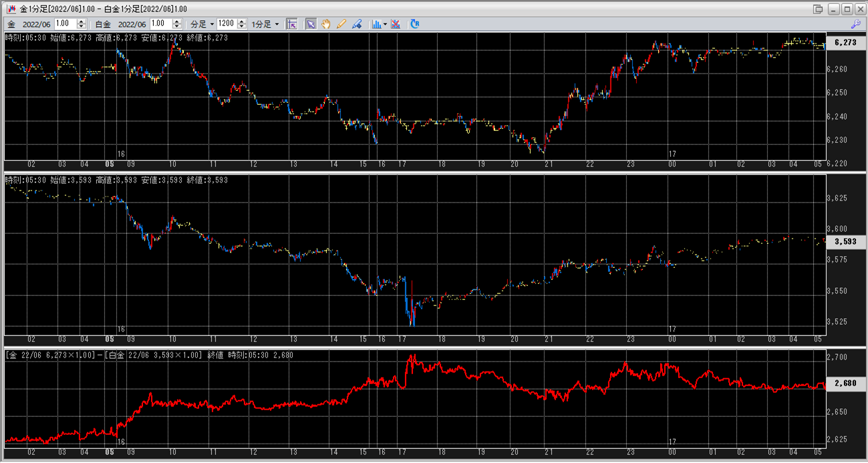
Task: Click the 白金 ratio 1.00 input field
Action: click(x=160, y=24)
